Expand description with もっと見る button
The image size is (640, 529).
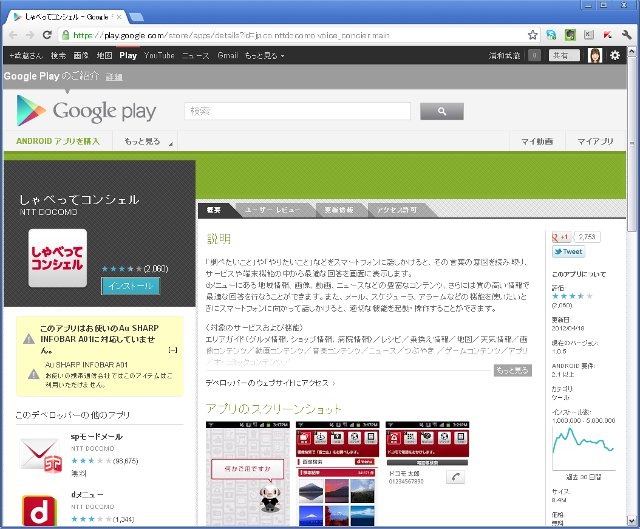tap(513, 370)
